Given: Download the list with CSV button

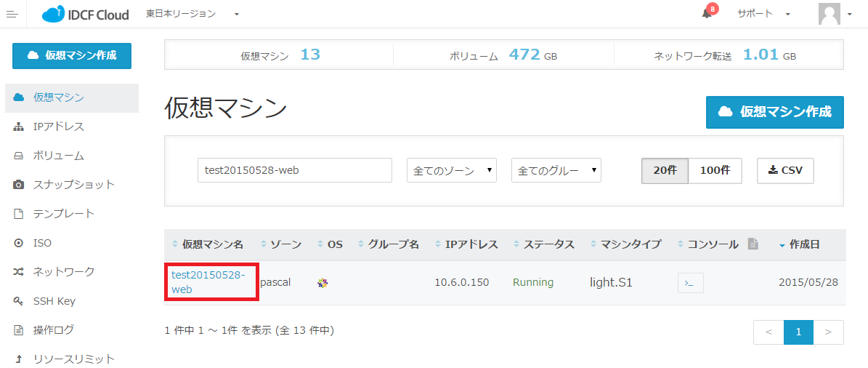Looking at the screenshot, I should 784,170.
